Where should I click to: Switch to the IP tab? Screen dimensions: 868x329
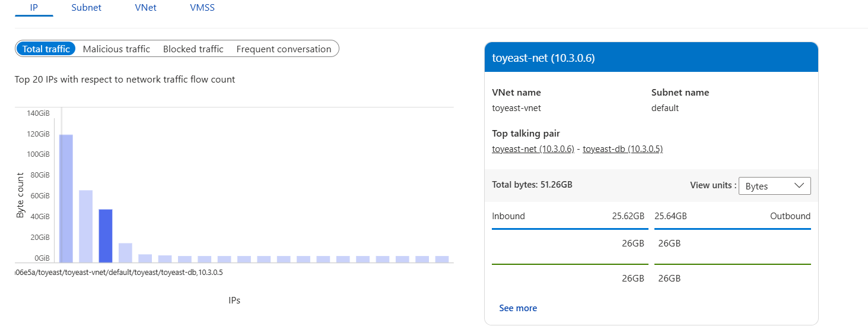coord(34,8)
